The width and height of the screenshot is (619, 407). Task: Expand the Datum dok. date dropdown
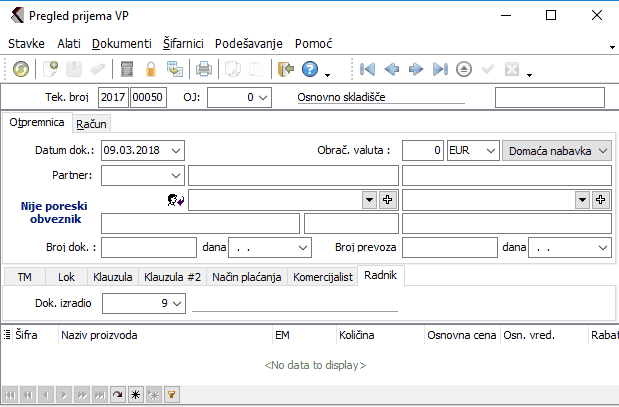coord(176,150)
